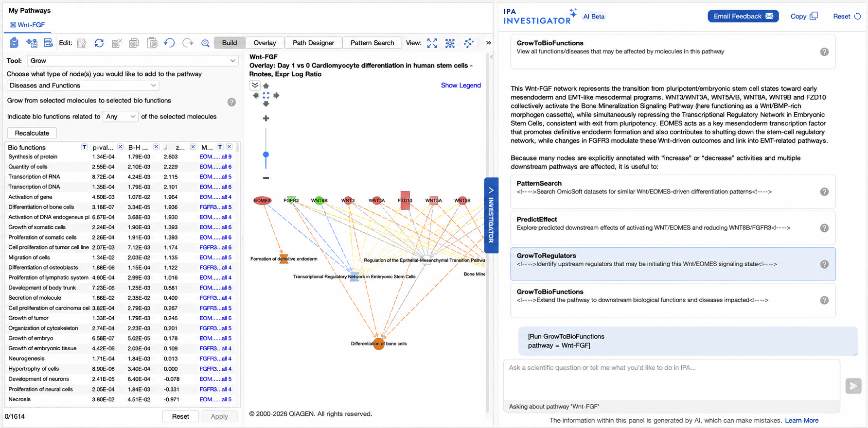Click the blue list icon left of Edit
Viewport: 868px width, 428px height.
[48, 43]
